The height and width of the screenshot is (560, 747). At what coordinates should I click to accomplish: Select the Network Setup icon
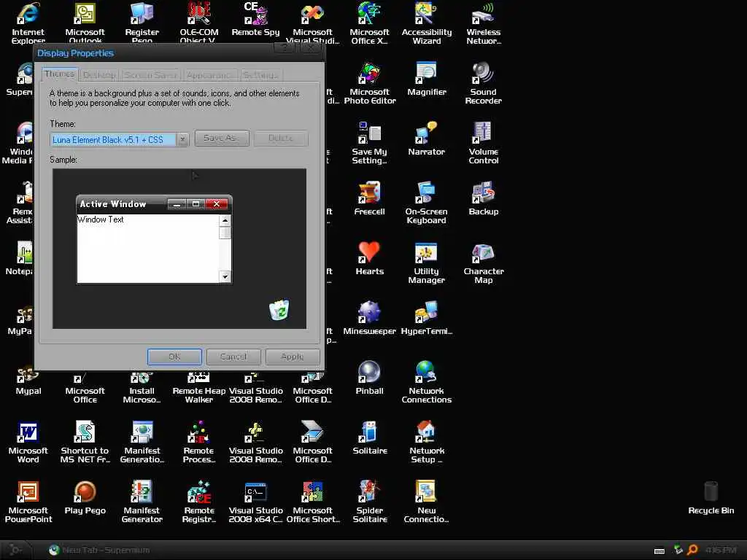point(426,441)
